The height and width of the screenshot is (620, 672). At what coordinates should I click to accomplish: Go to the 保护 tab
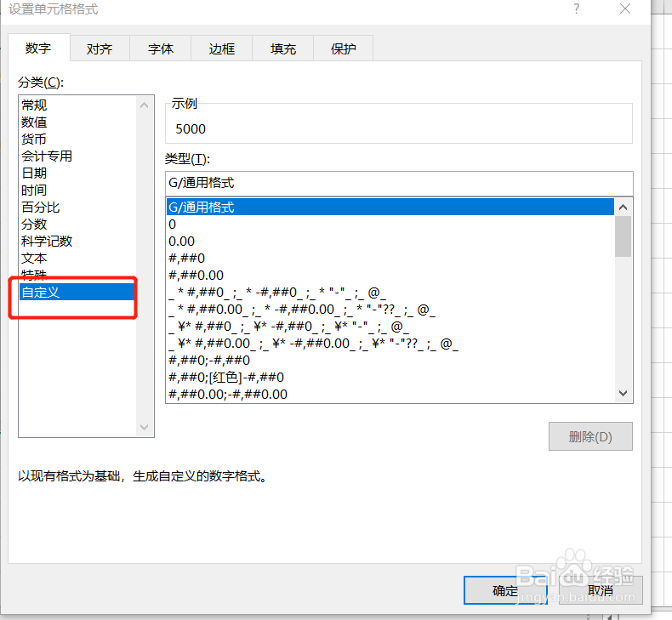pos(344,48)
